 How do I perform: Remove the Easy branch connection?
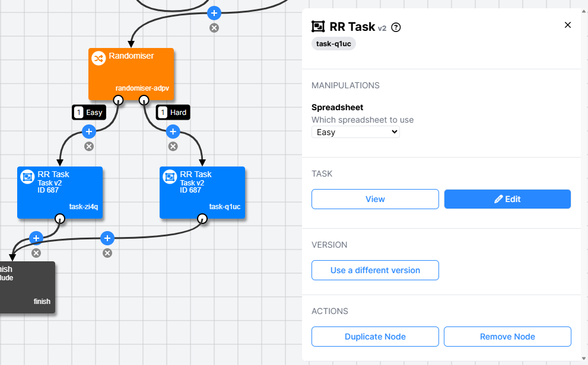89,146
